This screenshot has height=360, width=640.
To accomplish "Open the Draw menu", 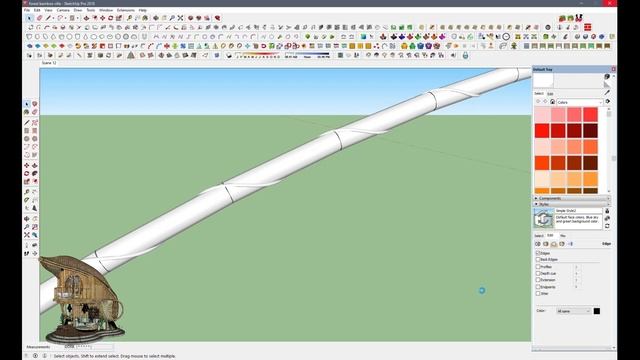I will click(78, 10).
